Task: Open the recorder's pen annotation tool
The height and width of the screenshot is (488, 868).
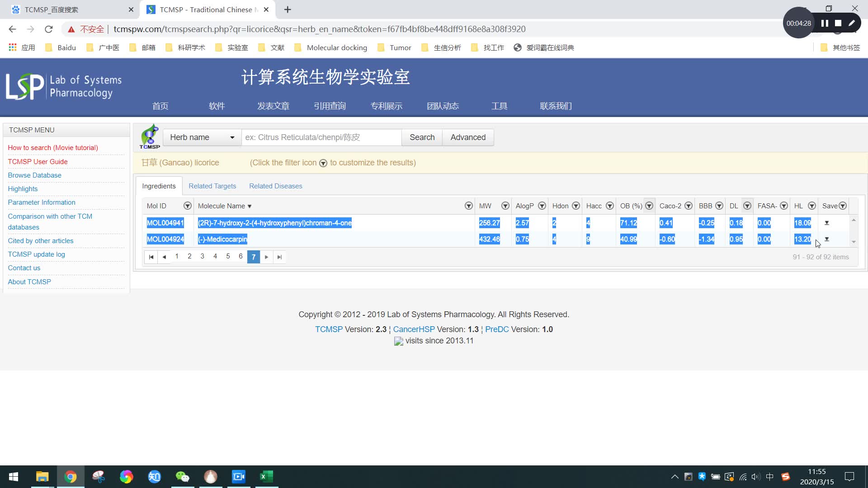Action: pos(852,23)
